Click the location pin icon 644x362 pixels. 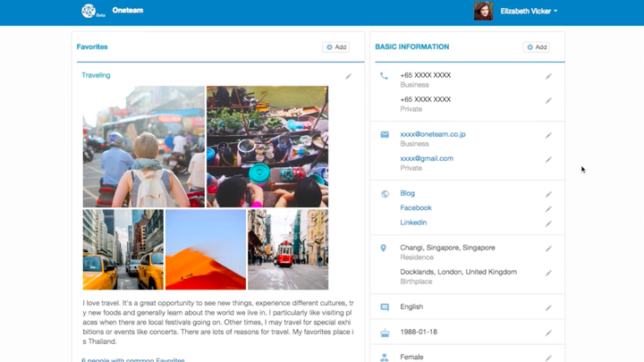383,248
